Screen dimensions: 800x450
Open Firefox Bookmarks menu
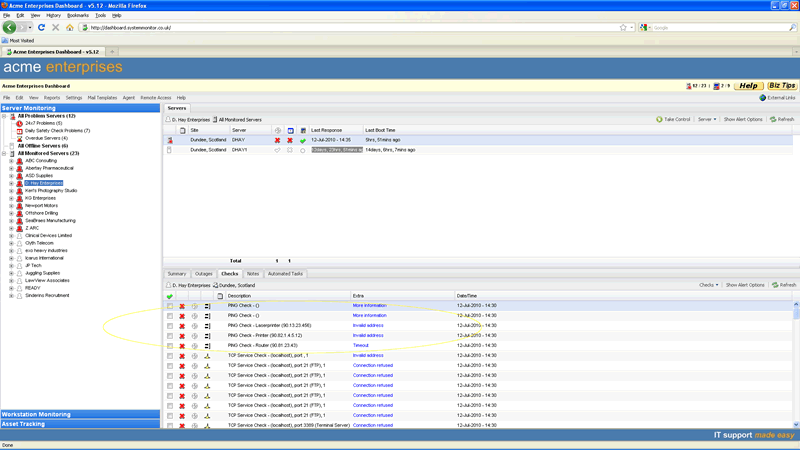pyautogui.click(x=78, y=15)
